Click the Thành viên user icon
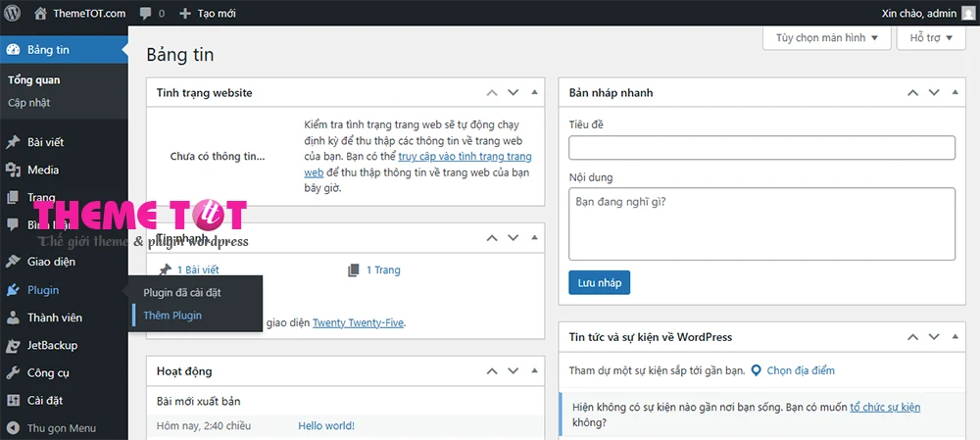This screenshot has width=980, height=440. [13, 318]
